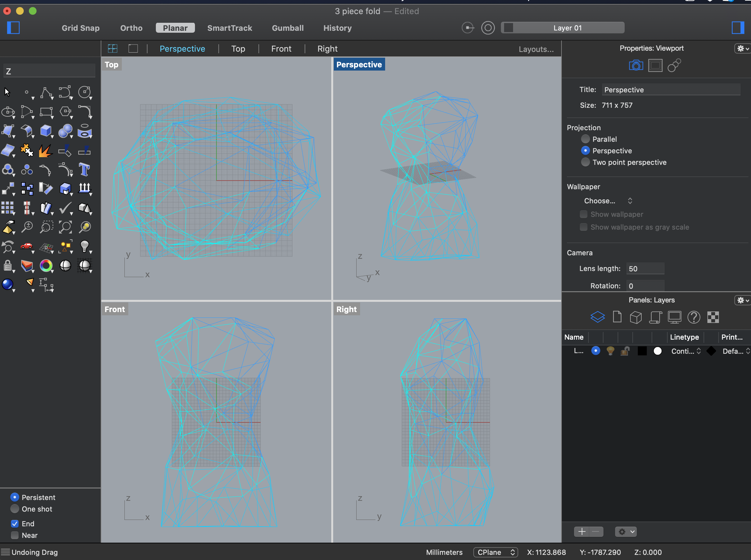The image size is (751, 560).
Task: Switch to the Top viewport tab
Action: pyautogui.click(x=238, y=49)
